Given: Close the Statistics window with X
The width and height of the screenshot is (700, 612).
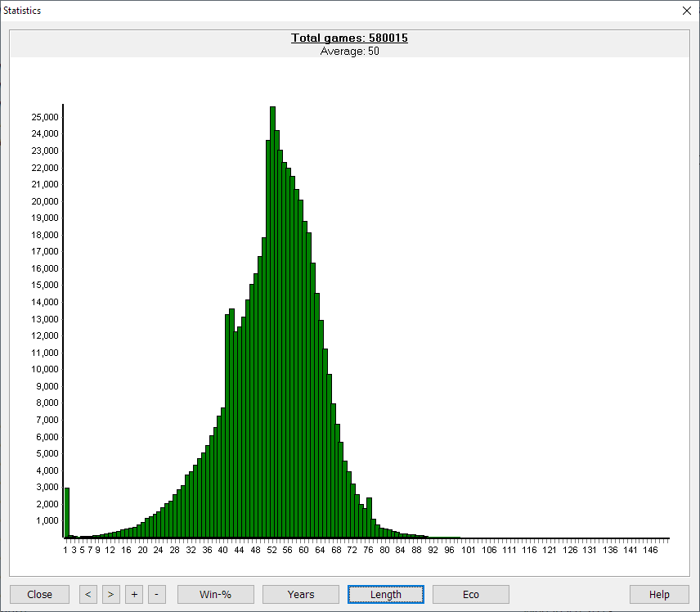Looking at the screenshot, I should (x=687, y=11).
